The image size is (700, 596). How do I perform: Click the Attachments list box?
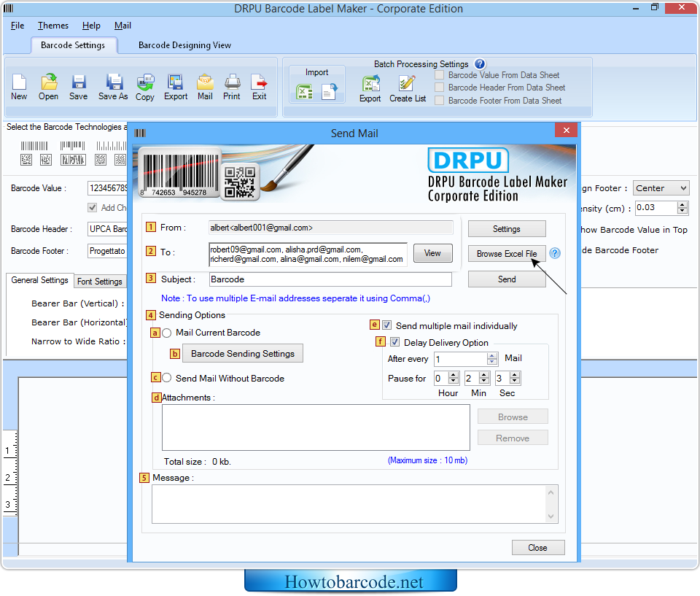[316, 427]
